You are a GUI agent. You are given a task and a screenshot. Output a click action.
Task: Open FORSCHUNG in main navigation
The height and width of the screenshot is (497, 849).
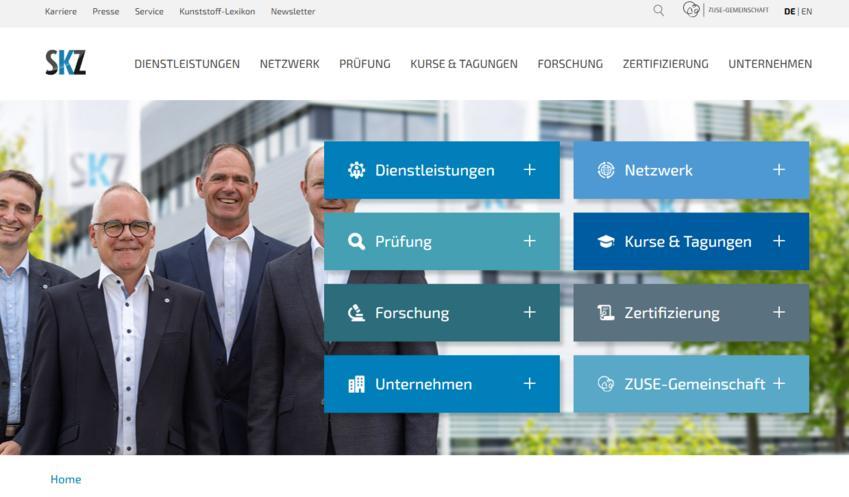click(x=570, y=64)
